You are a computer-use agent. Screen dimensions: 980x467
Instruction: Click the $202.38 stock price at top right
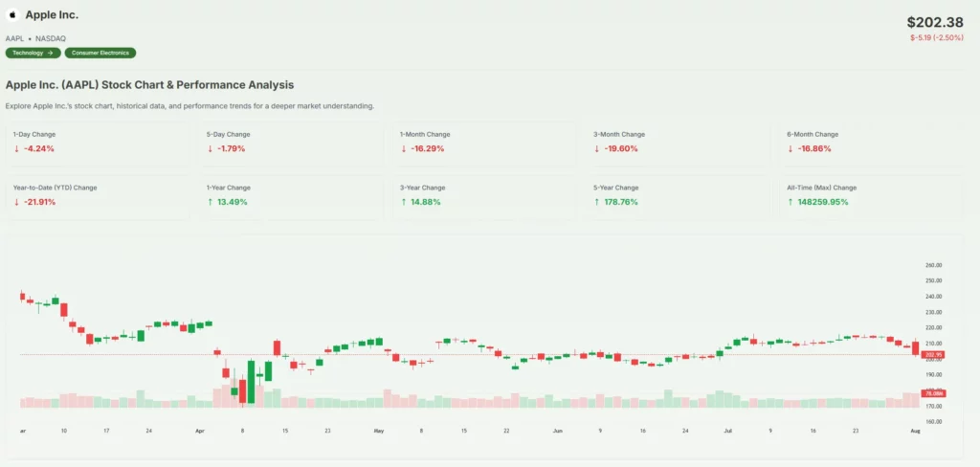point(933,22)
